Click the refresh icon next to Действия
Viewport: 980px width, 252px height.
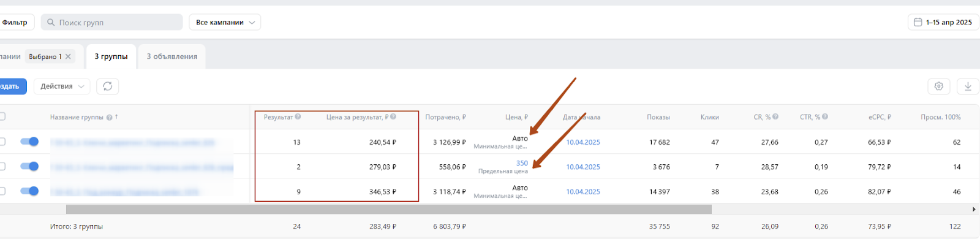click(108, 86)
